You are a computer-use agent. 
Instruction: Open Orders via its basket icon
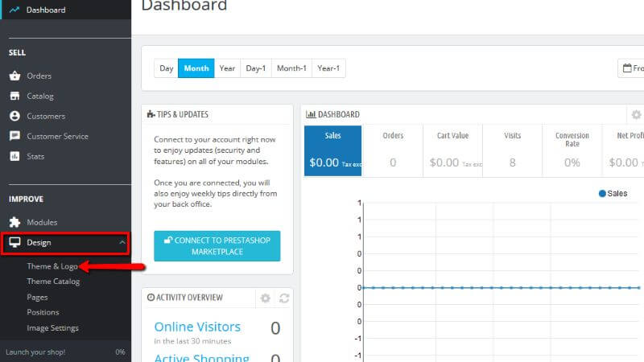pos(14,76)
